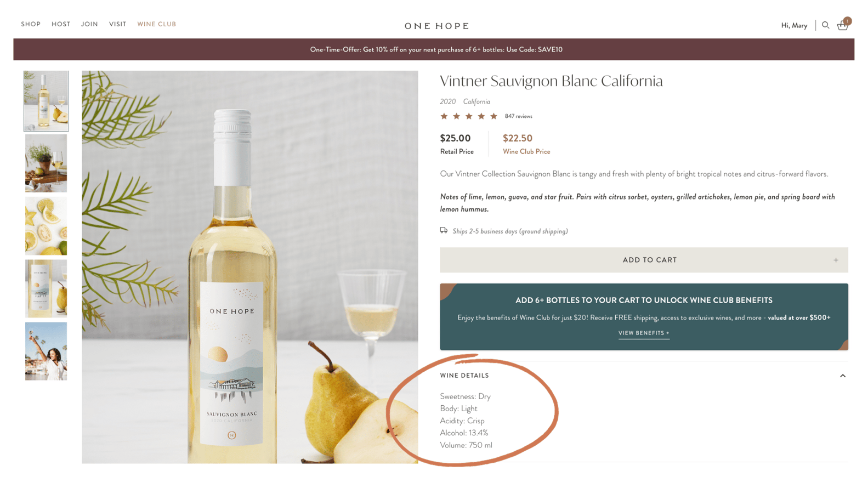Open the Visit menu item
Screen dimensions: 868x488
click(x=117, y=24)
